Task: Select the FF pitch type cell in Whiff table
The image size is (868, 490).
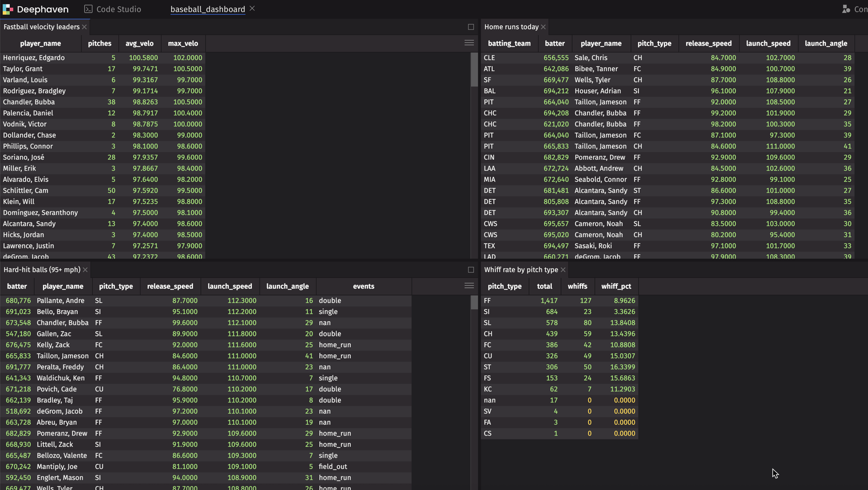Action: (x=487, y=301)
